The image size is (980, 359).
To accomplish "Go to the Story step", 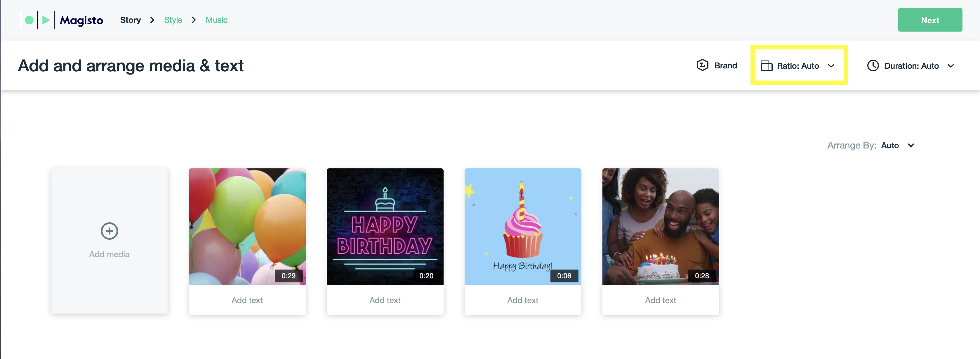I will pyautogui.click(x=131, y=20).
